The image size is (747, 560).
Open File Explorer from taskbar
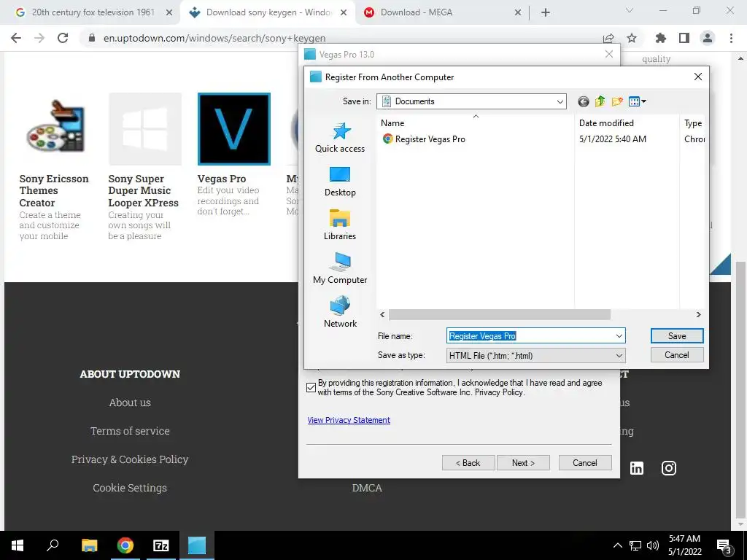click(x=89, y=545)
